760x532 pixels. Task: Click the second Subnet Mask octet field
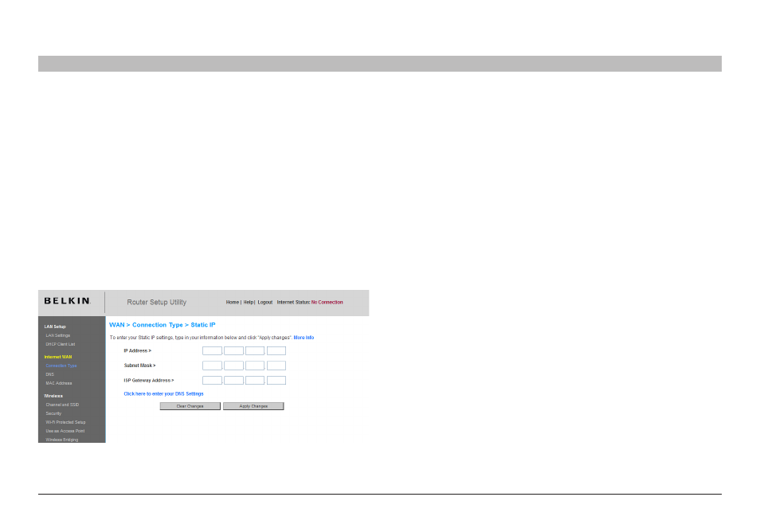[233, 366]
